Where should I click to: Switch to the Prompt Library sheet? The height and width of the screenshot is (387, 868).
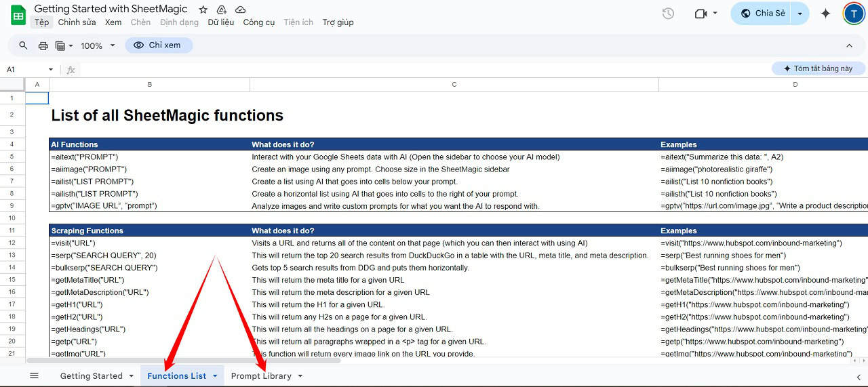(x=261, y=376)
